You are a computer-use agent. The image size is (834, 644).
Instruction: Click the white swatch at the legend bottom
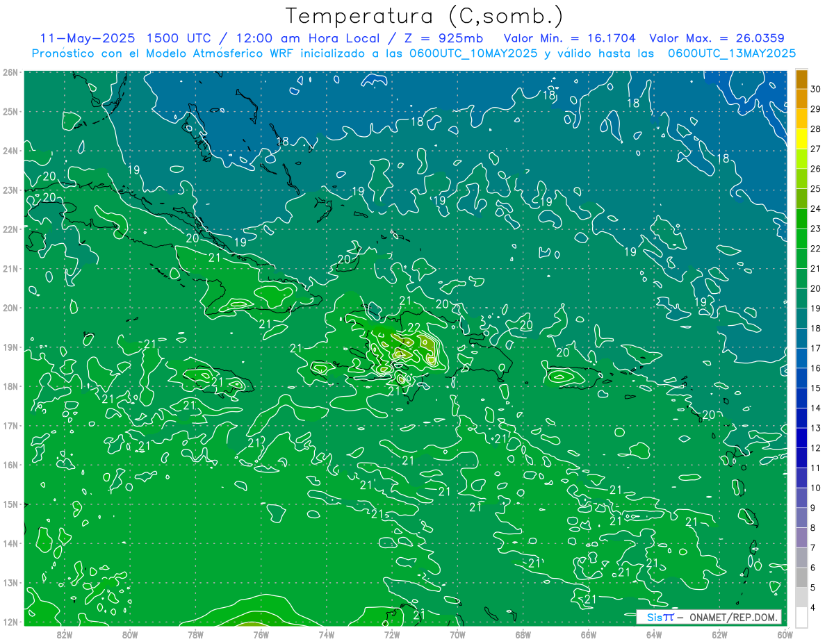801,617
